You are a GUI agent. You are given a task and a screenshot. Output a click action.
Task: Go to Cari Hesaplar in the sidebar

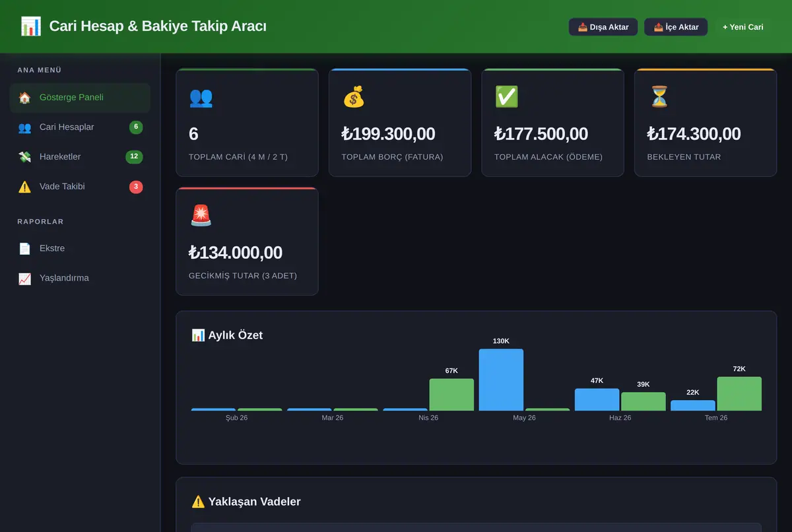tap(80, 127)
